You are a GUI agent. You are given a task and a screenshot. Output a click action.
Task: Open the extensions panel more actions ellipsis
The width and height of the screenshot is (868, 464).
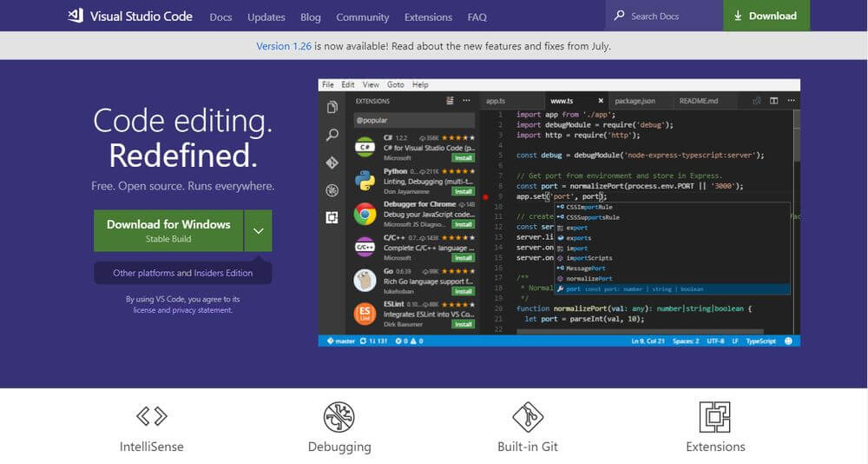[x=467, y=100]
